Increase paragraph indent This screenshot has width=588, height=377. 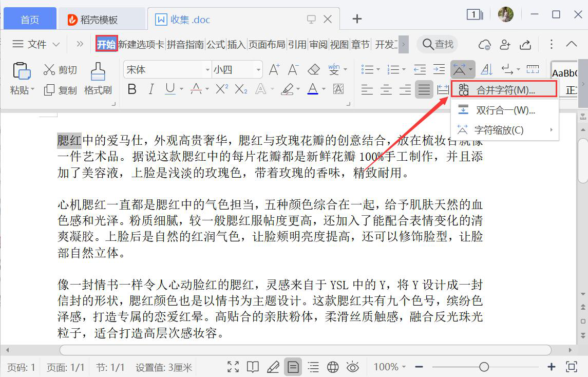[439, 69]
